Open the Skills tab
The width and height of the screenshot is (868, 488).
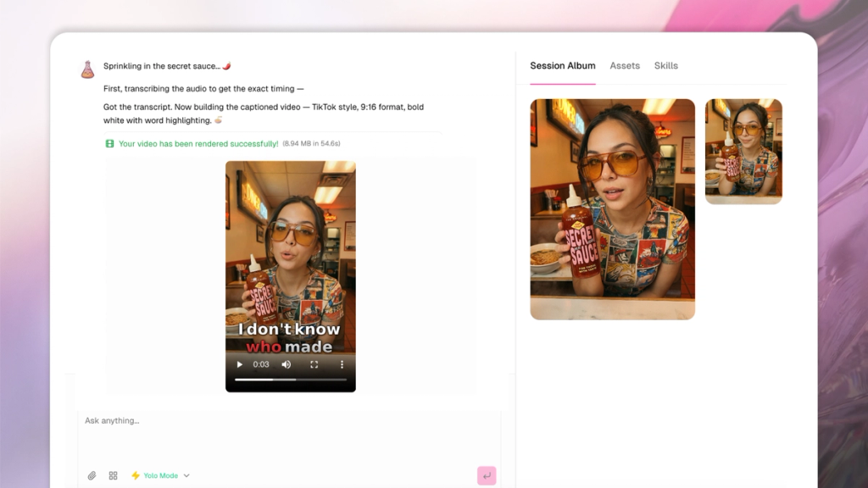pyautogui.click(x=666, y=65)
